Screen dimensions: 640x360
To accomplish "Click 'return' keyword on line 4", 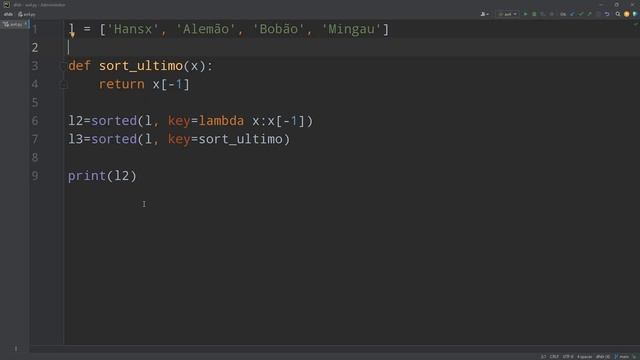I will point(122,84).
